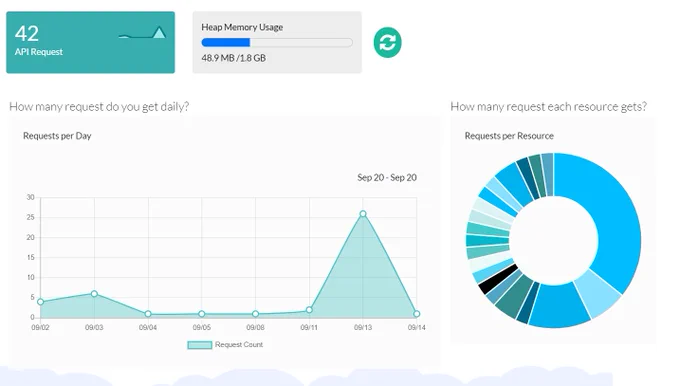Select the 09/13 peak data point
The width and height of the screenshot is (680, 386).
tap(363, 214)
